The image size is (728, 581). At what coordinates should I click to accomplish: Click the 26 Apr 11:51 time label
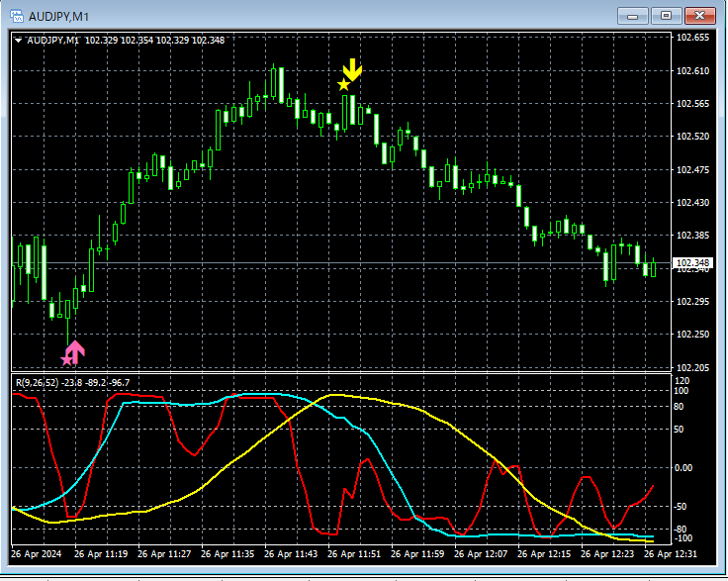[357, 553]
